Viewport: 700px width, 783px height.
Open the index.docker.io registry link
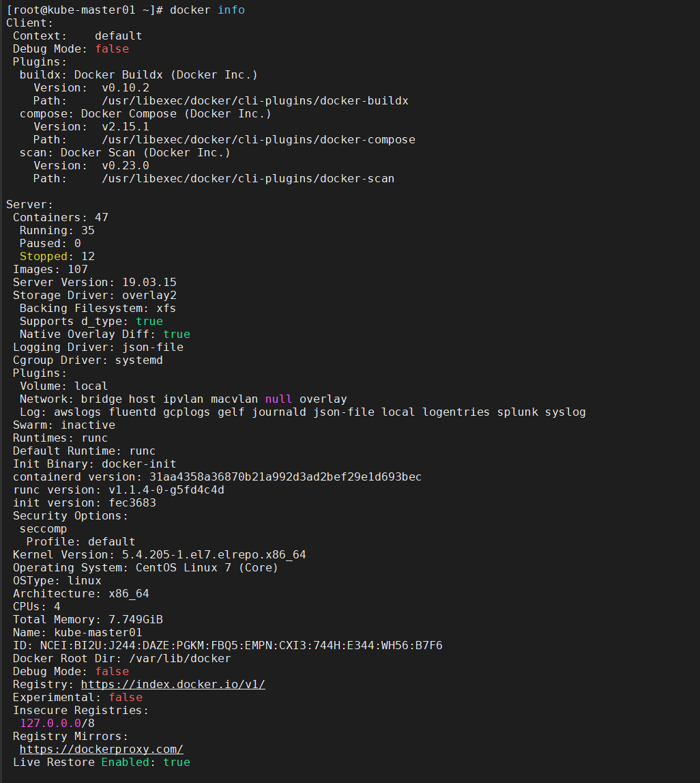(173, 684)
